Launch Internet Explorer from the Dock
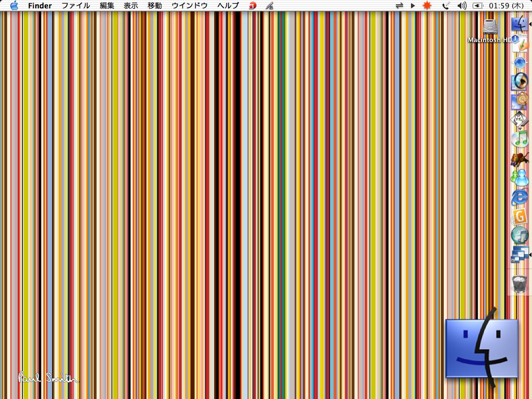Image resolution: width=532 pixels, height=399 pixels. pyautogui.click(x=520, y=197)
